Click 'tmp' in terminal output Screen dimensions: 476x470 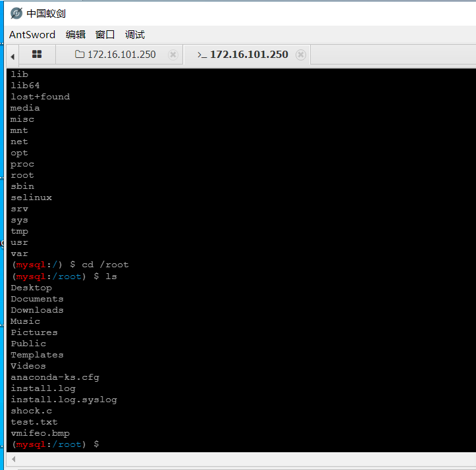19,231
